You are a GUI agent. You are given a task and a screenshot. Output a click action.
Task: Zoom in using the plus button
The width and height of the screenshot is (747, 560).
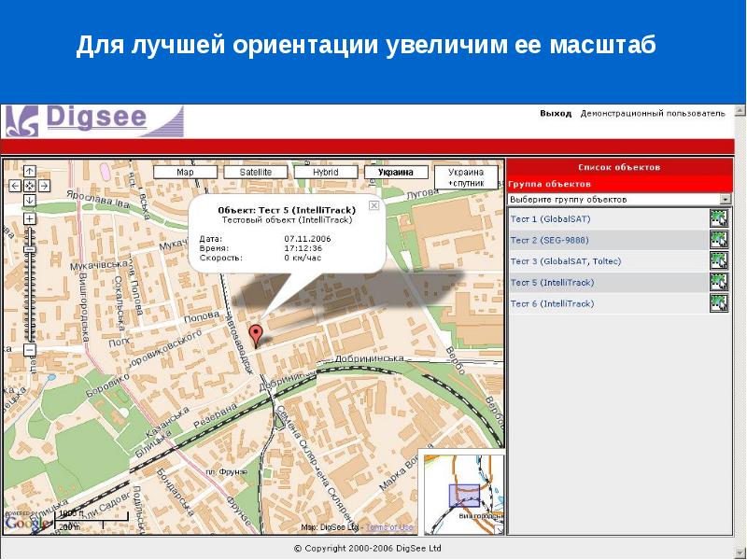coord(29,218)
